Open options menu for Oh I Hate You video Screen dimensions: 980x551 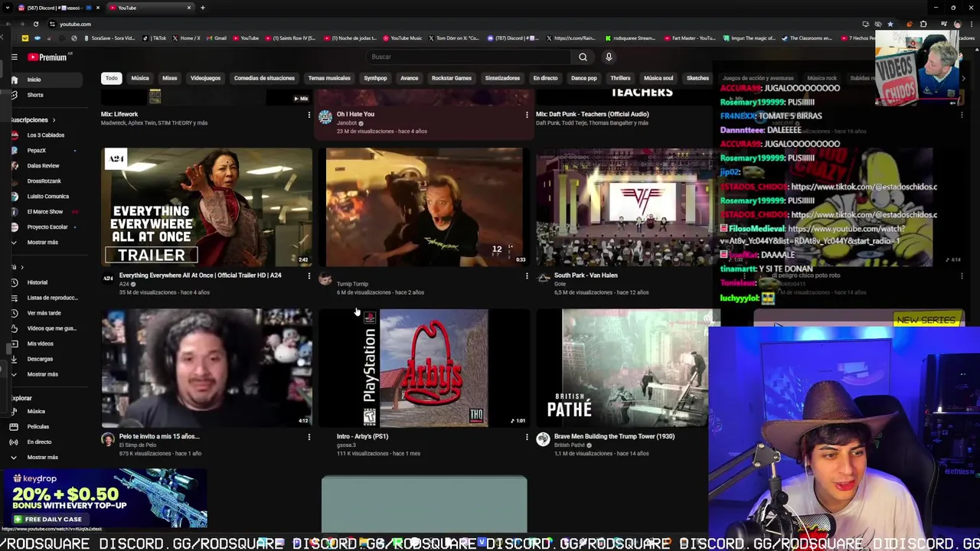click(527, 115)
